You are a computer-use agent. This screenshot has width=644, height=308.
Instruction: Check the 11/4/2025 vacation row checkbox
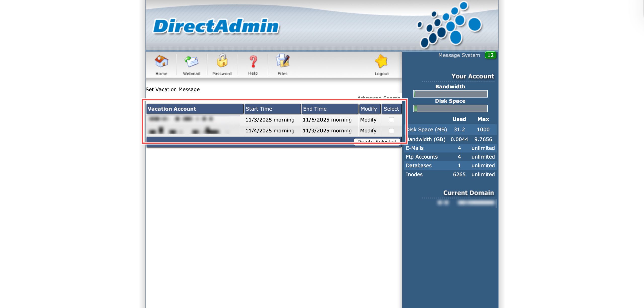coord(391,131)
